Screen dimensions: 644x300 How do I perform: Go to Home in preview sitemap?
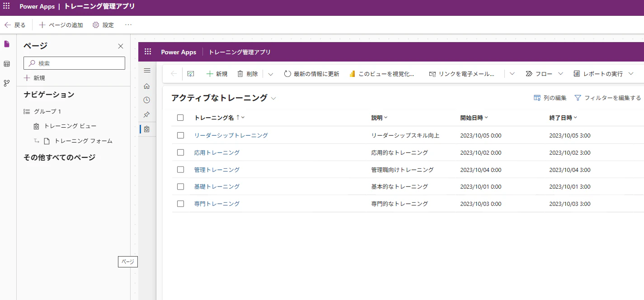(146, 86)
